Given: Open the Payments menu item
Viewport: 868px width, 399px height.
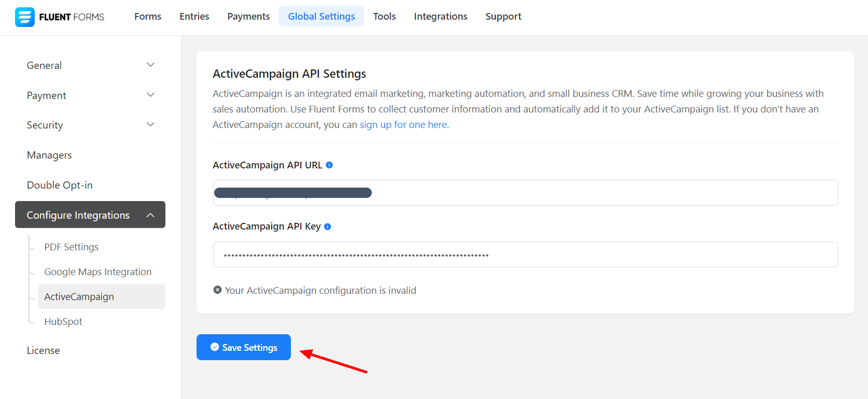Looking at the screenshot, I should (248, 17).
